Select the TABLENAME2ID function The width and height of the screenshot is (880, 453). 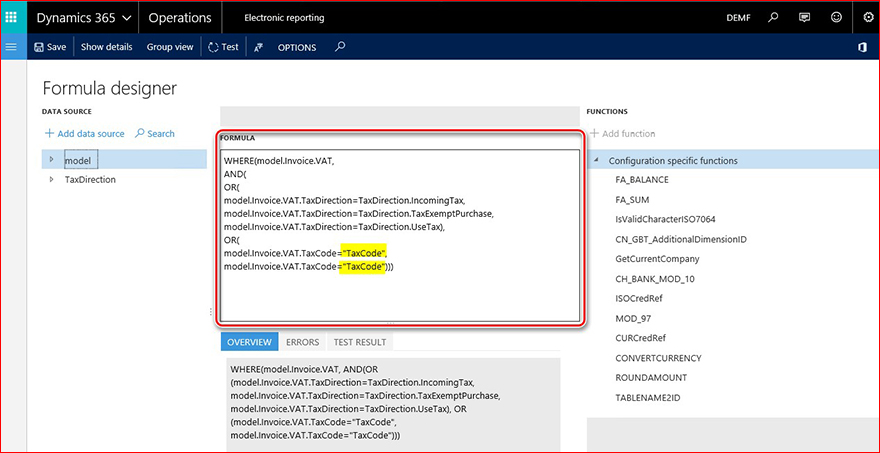pyautogui.click(x=648, y=398)
